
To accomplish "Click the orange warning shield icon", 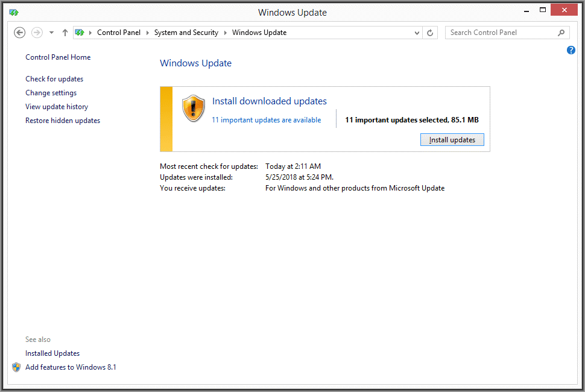I will [x=193, y=108].
